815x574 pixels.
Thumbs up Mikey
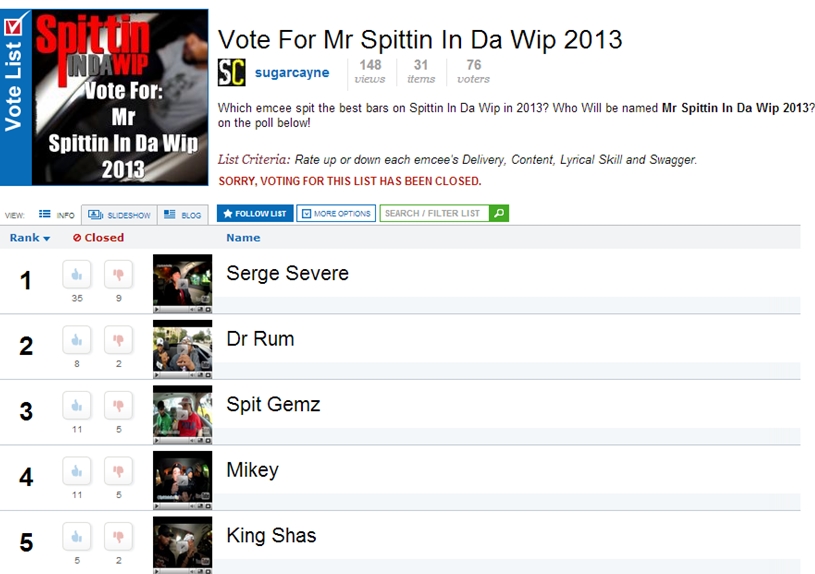point(77,470)
